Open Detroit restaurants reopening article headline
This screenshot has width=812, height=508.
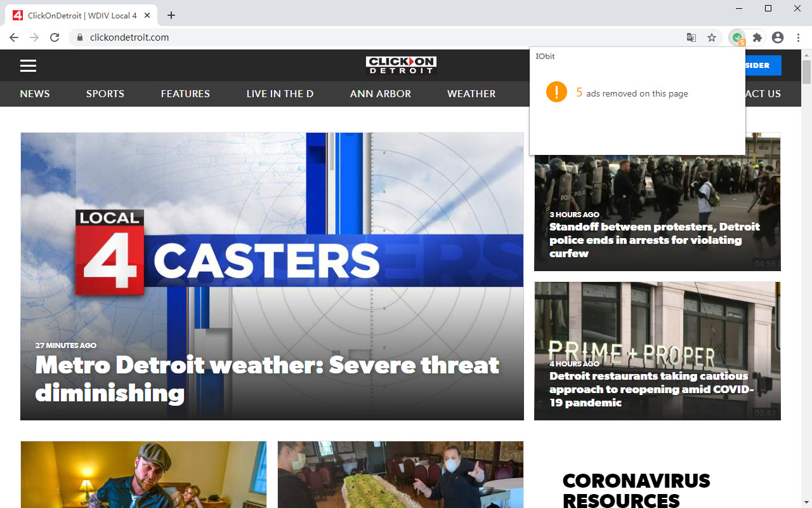pyautogui.click(x=651, y=389)
